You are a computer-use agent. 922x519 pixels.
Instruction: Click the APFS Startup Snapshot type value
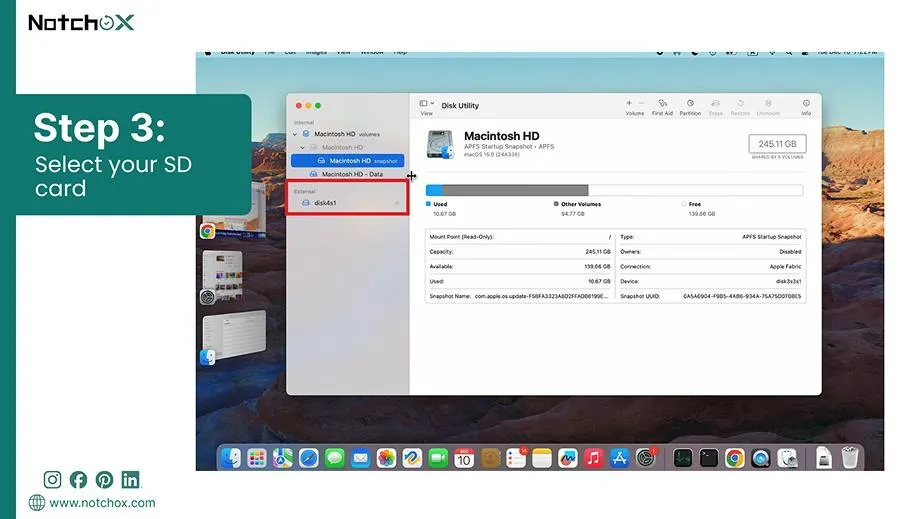(771, 237)
